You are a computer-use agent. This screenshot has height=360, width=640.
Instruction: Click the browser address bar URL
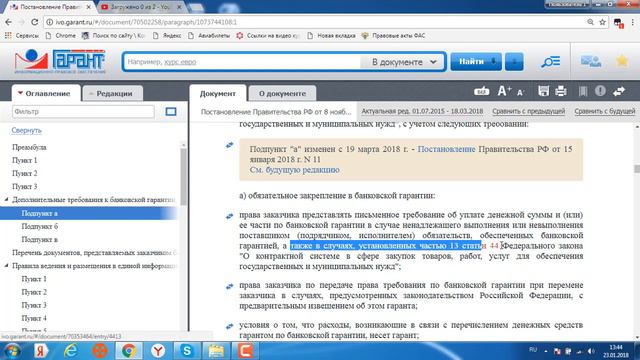(x=147, y=22)
